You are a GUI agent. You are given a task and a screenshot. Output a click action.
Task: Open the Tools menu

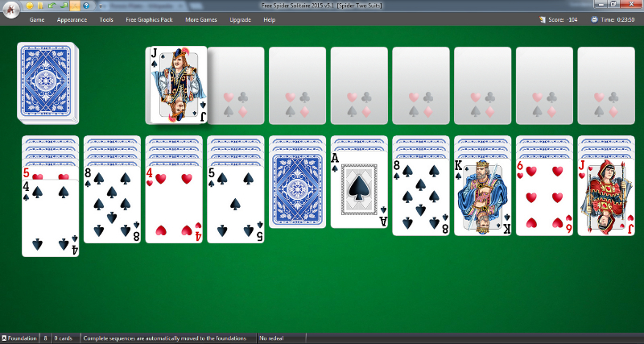pyautogui.click(x=106, y=19)
